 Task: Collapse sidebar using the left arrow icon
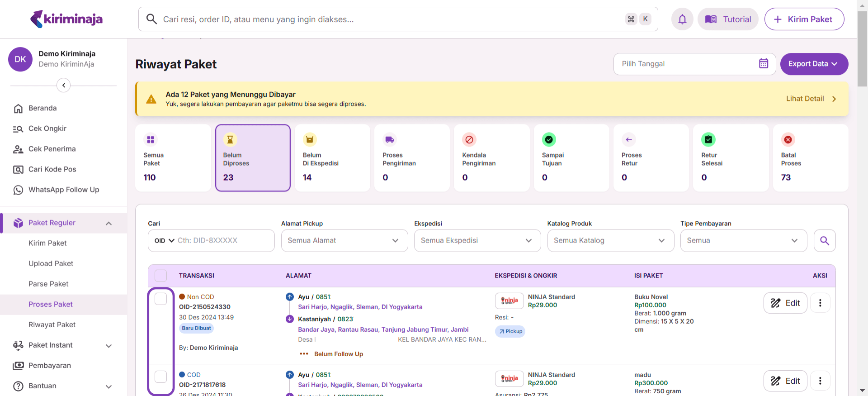64,85
